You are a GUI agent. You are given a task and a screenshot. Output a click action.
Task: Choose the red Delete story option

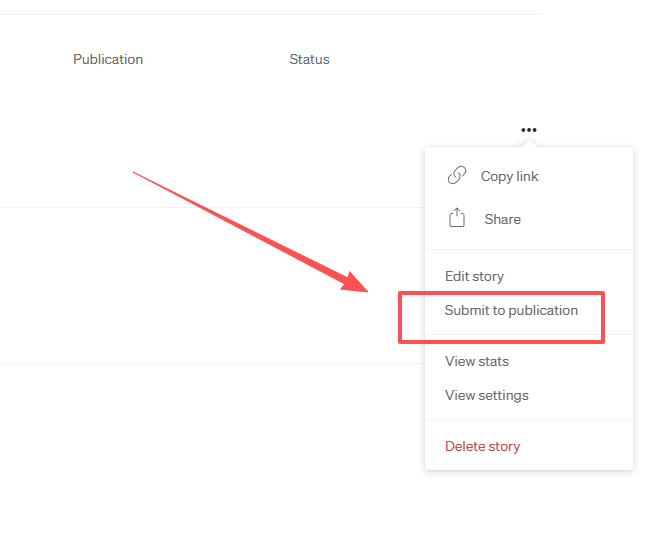482,446
